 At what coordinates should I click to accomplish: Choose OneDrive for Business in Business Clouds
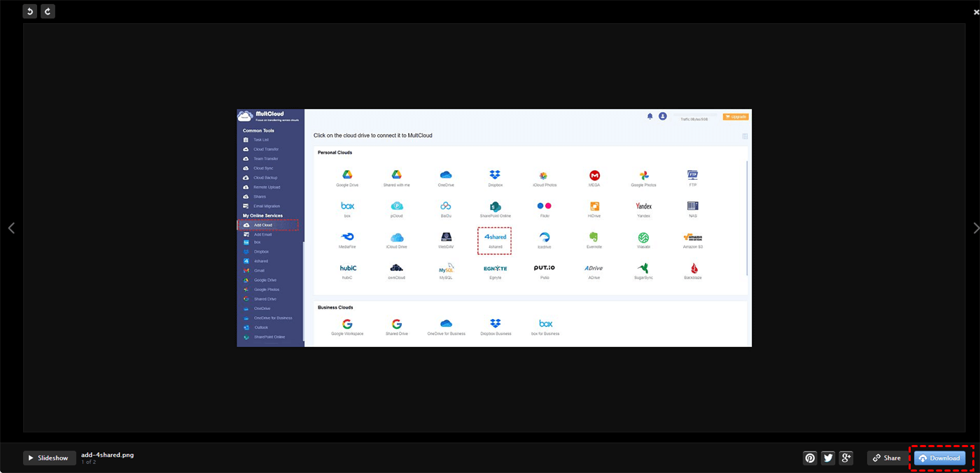(446, 324)
